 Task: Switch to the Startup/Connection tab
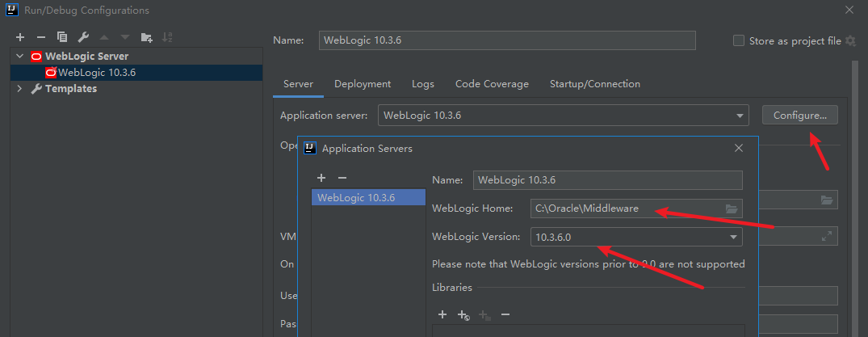(595, 84)
